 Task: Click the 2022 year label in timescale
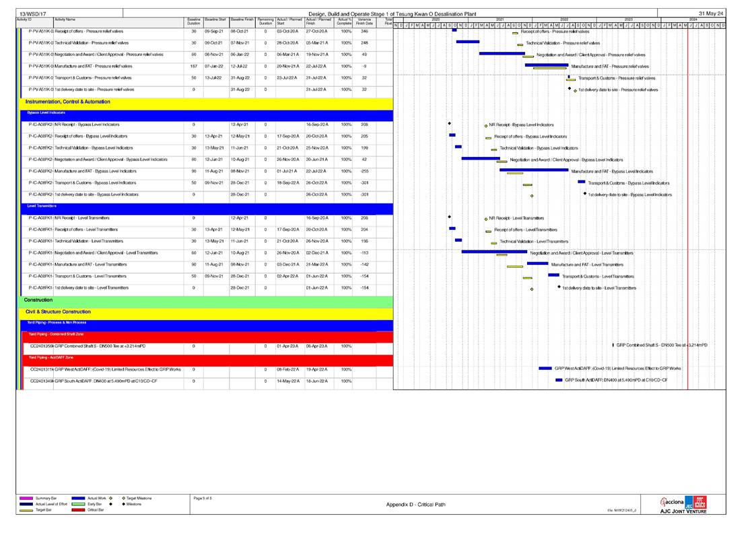[x=564, y=20]
